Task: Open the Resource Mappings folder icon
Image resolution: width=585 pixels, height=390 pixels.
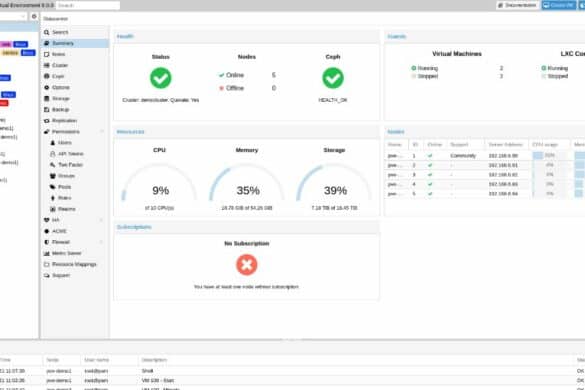Action: (x=47, y=265)
